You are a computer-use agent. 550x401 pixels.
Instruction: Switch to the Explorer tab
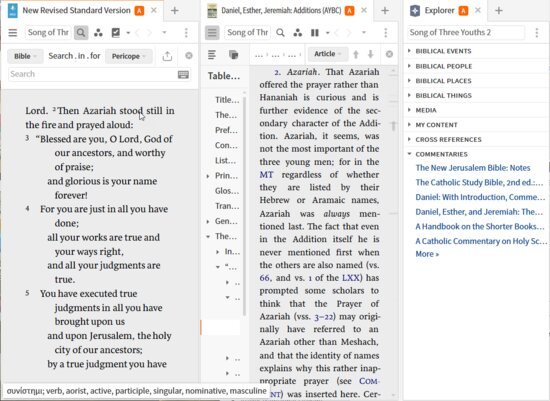click(x=439, y=11)
